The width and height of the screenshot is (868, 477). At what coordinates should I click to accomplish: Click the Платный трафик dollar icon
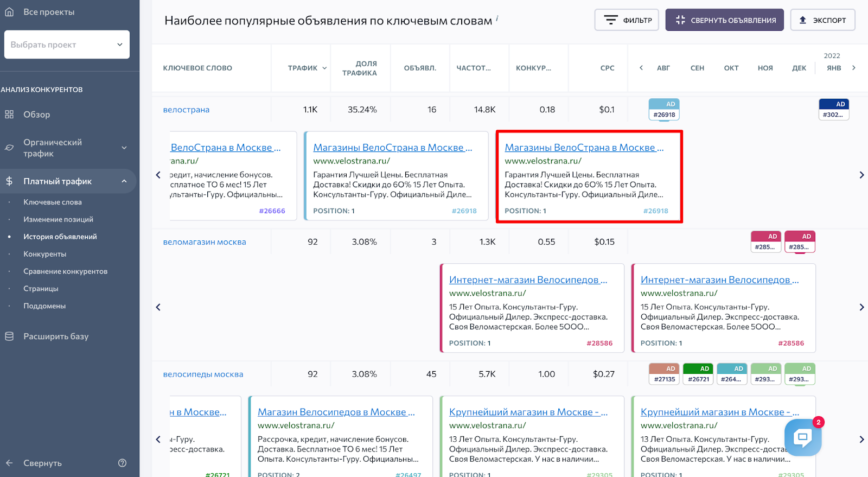click(x=9, y=181)
